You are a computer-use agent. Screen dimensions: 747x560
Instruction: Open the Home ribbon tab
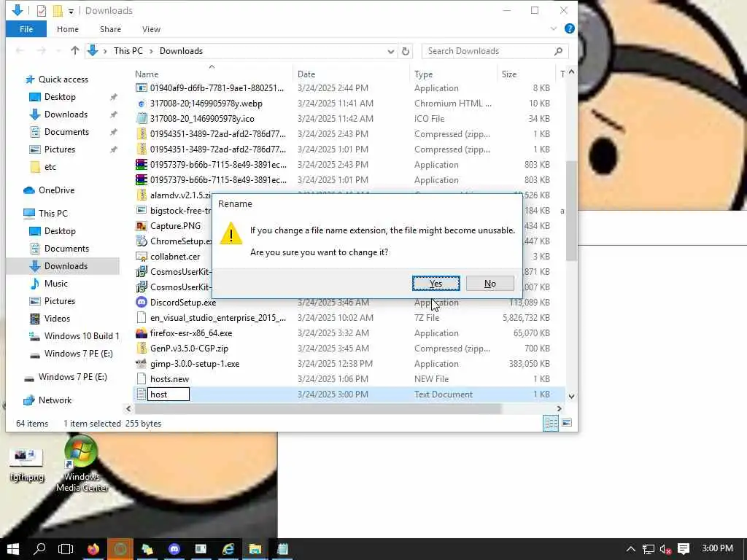click(x=68, y=29)
